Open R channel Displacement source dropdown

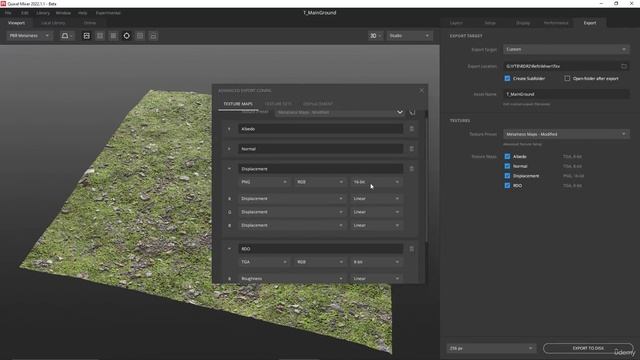292,199
